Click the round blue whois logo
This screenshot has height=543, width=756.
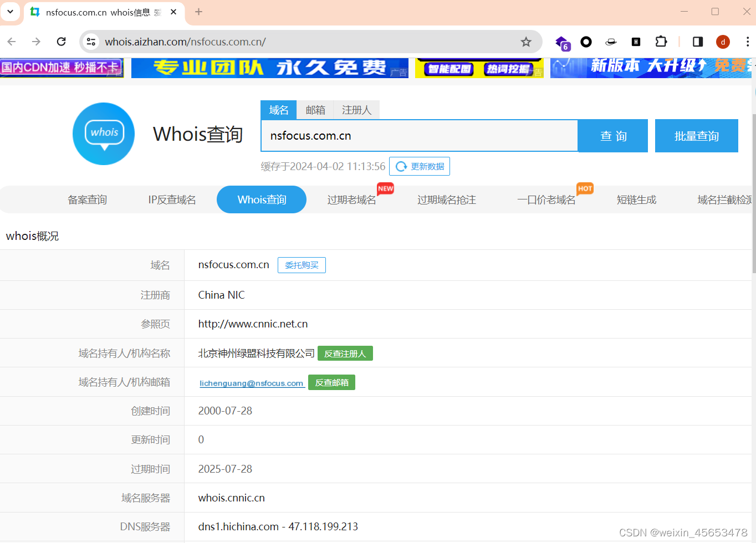click(104, 134)
